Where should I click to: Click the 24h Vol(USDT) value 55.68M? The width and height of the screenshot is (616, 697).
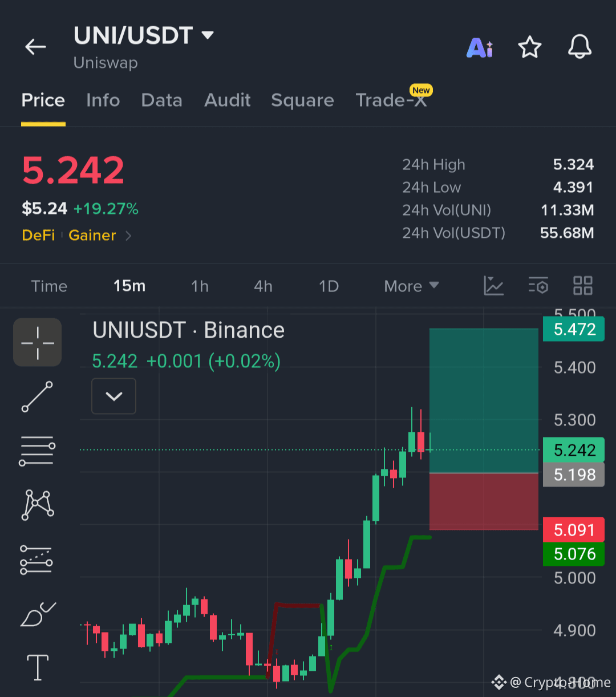click(568, 233)
